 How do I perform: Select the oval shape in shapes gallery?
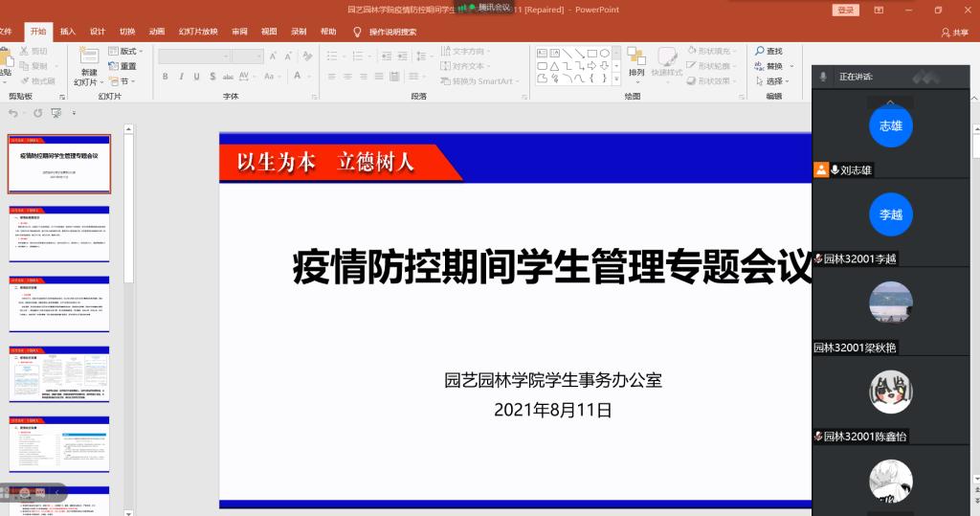605,53
